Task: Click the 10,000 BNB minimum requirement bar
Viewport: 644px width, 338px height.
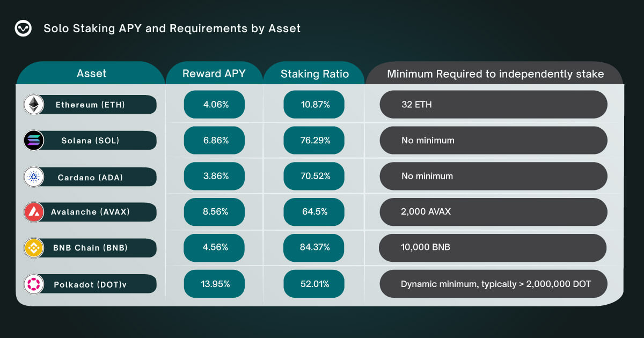Action: 493,248
